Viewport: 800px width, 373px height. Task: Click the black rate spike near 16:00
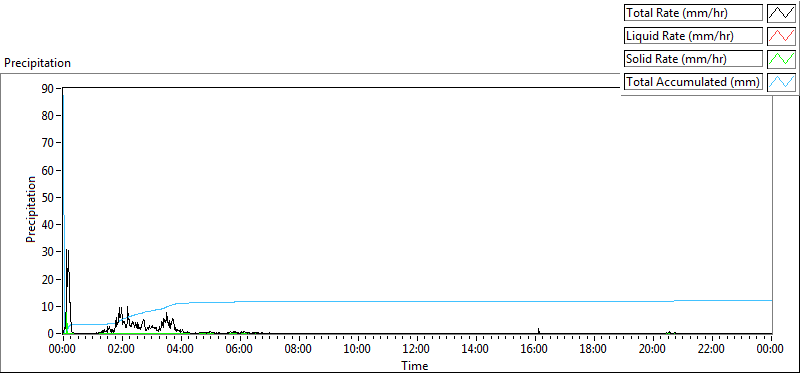539,331
